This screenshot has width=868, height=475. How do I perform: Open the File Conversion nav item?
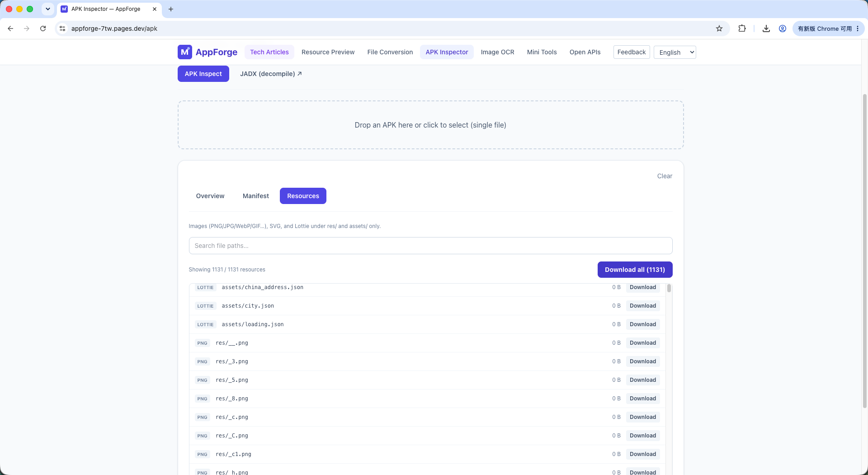tap(390, 52)
